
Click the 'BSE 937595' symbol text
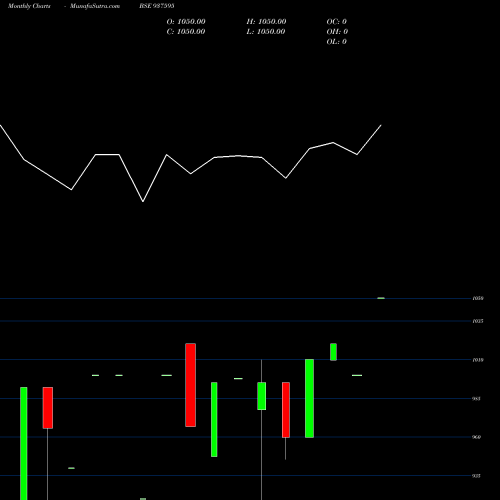point(157,6)
